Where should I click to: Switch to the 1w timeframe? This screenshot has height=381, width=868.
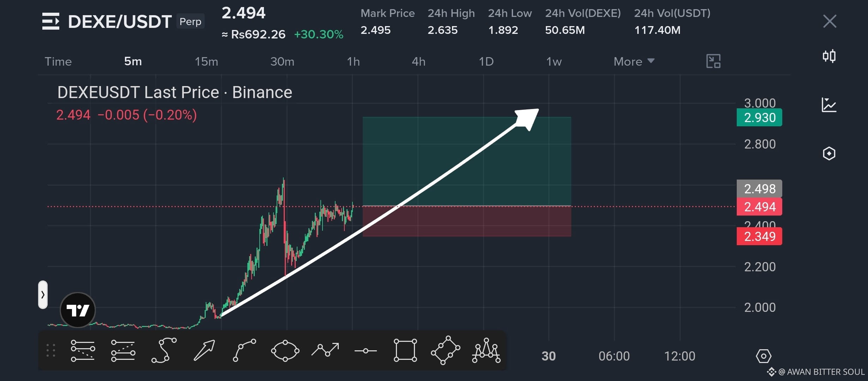coord(554,61)
